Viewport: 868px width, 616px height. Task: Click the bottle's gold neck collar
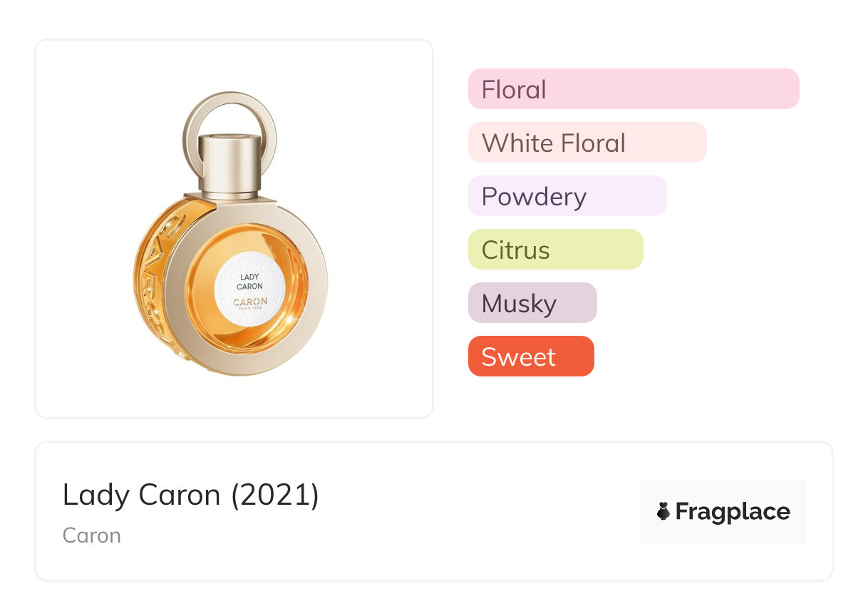point(229,193)
